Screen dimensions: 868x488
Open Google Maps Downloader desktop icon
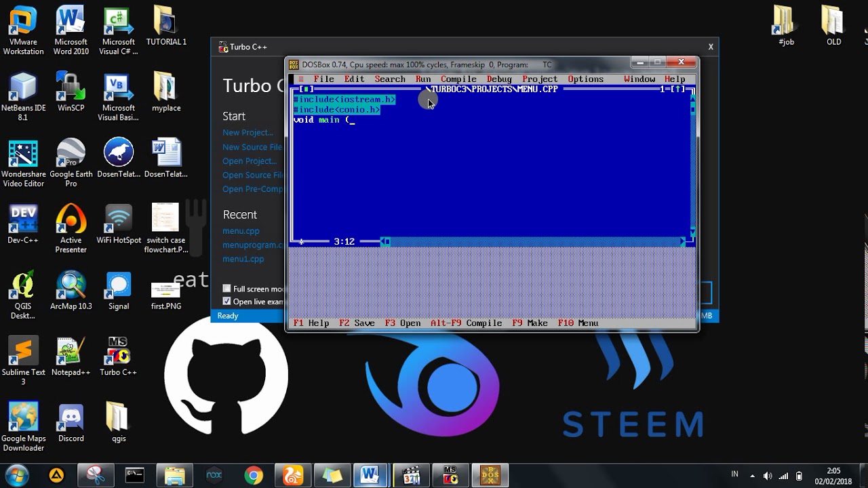point(23,428)
